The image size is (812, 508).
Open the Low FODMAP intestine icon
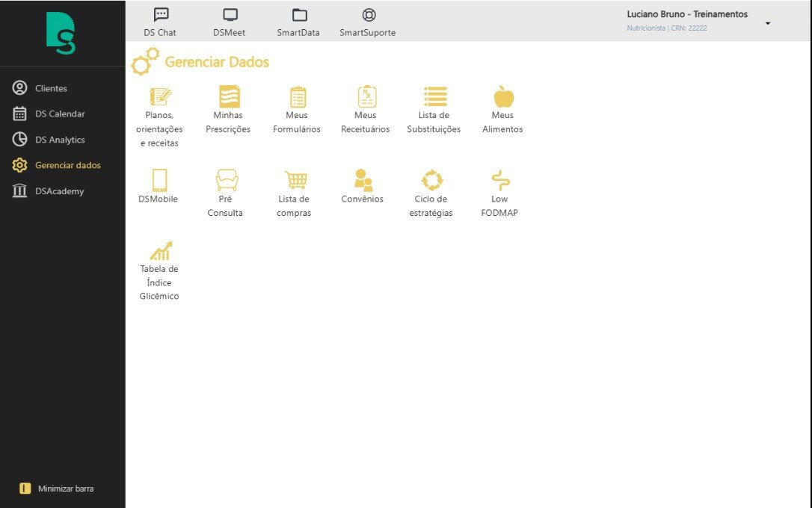500,180
